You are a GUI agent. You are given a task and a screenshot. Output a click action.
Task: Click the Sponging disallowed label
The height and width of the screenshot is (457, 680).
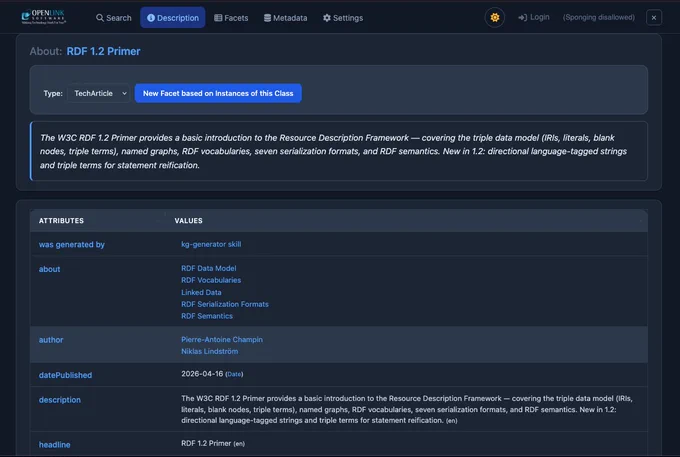(x=598, y=17)
